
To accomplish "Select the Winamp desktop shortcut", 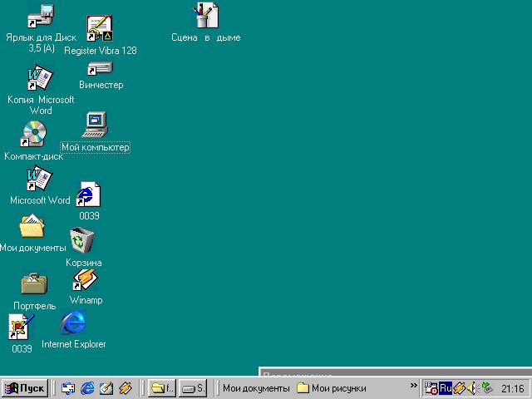I will 85,280.
